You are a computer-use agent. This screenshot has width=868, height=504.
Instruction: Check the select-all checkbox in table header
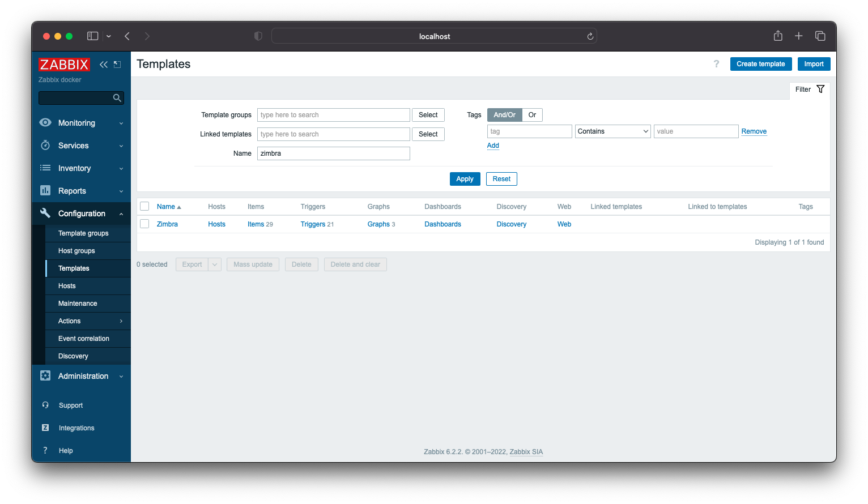coord(144,206)
